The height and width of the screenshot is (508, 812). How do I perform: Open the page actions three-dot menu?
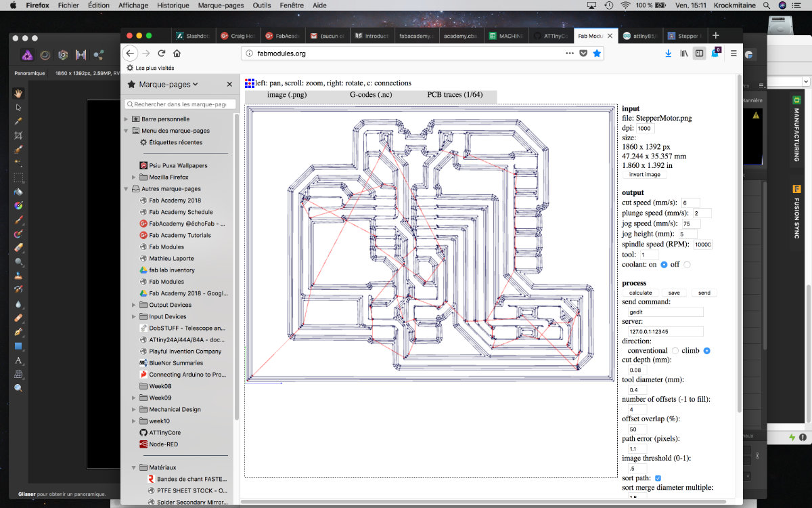pyautogui.click(x=570, y=53)
